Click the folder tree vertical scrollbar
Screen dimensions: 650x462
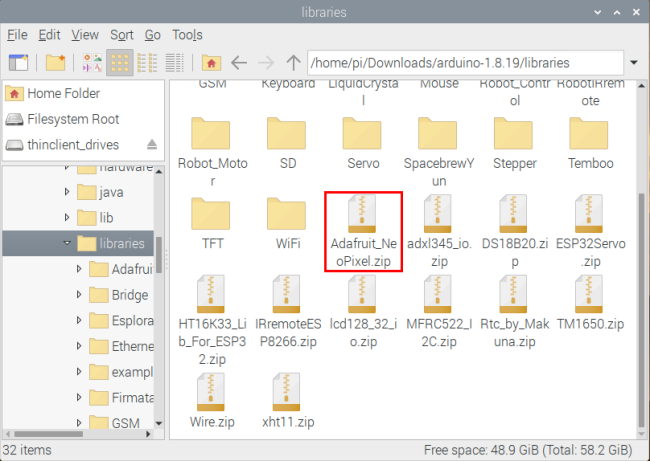click(159, 255)
